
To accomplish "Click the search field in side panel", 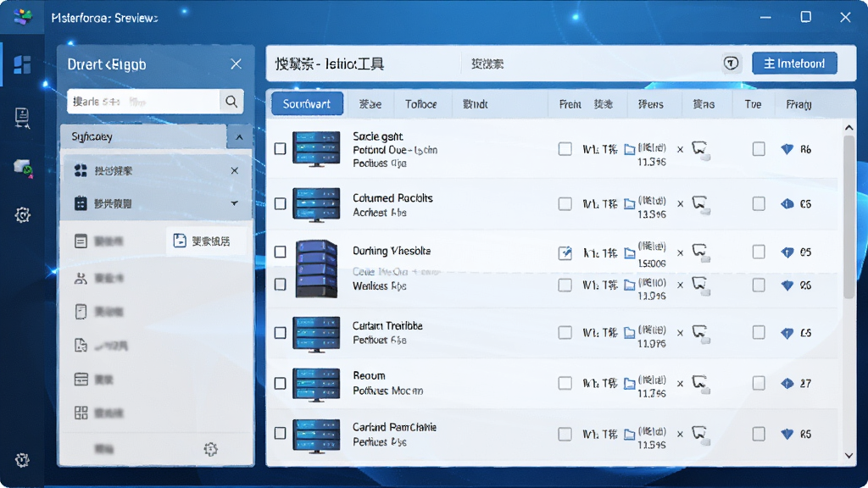I will tap(143, 102).
